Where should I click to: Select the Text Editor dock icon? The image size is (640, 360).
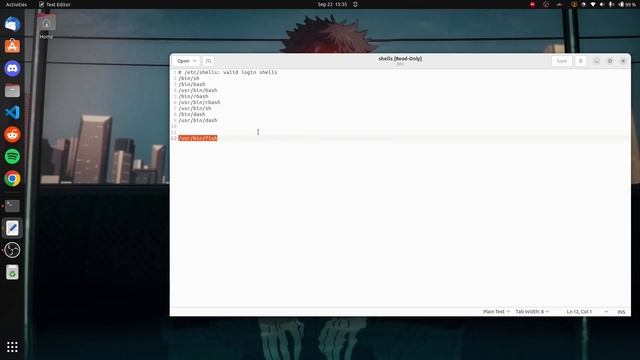tap(12, 228)
